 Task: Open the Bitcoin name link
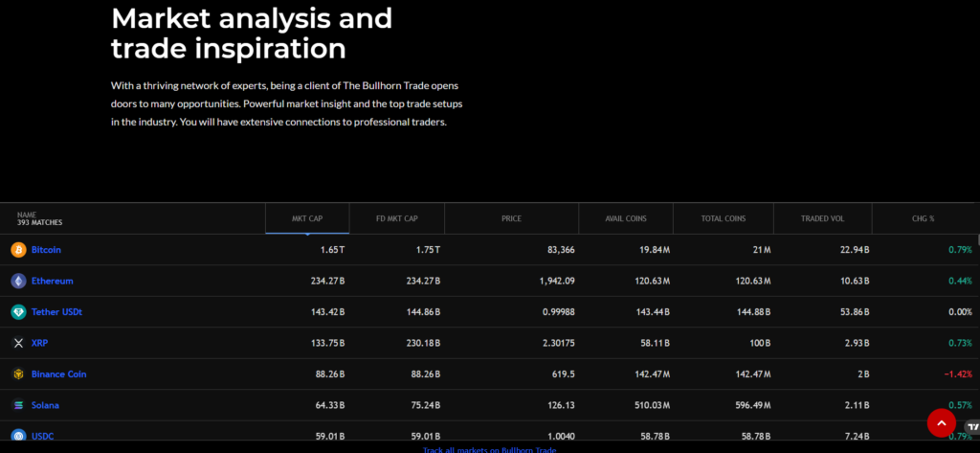click(x=46, y=250)
